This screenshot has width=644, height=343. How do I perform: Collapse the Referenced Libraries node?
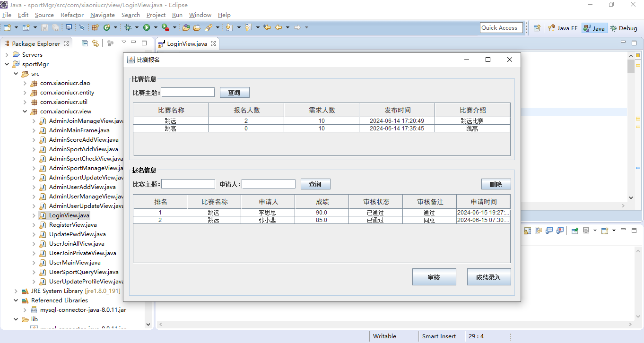point(16,300)
